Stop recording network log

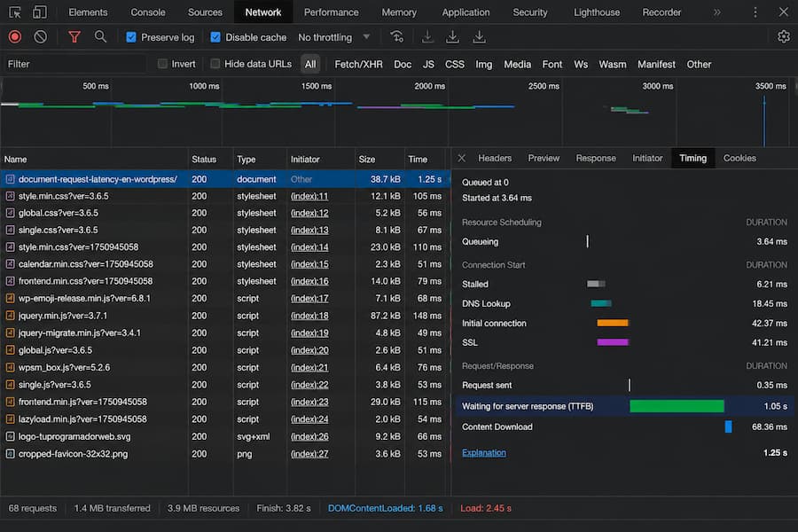[15, 36]
